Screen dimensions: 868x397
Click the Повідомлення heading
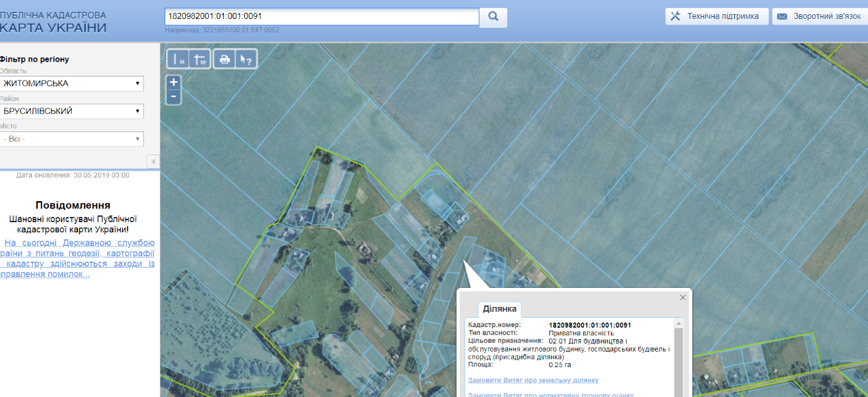(x=73, y=205)
